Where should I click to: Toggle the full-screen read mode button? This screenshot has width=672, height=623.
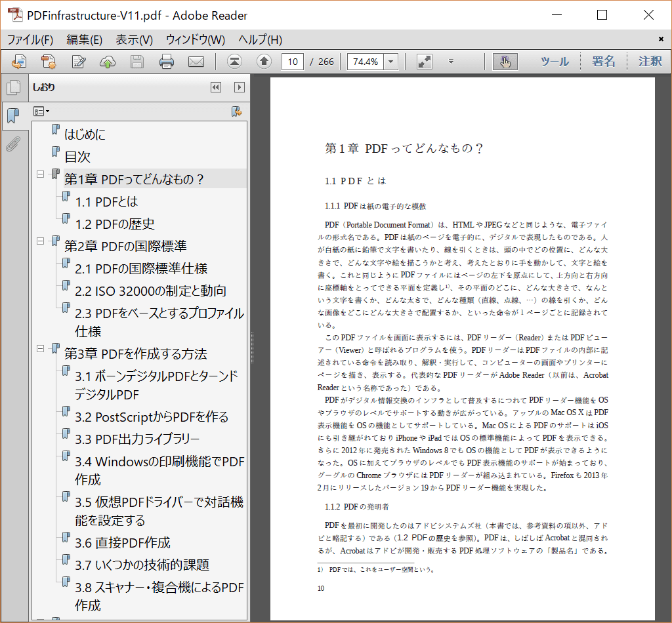pyautogui.click(x=425, y=62)
